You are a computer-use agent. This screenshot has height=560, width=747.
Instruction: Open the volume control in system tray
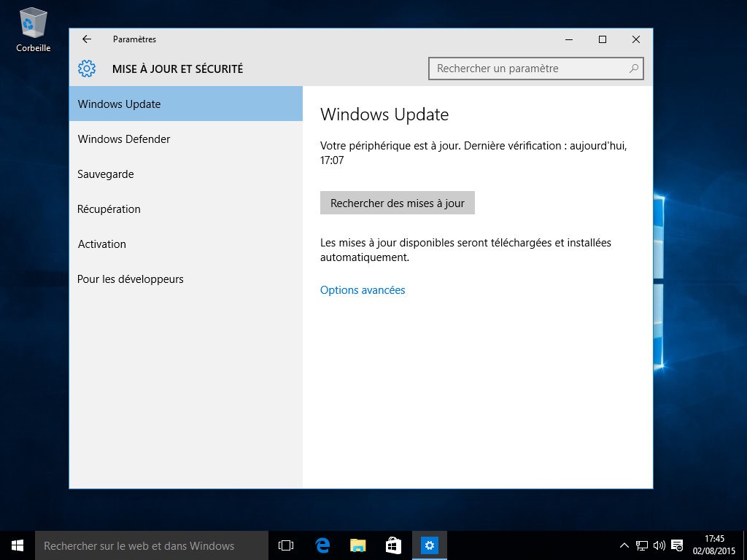click(659, 545)
